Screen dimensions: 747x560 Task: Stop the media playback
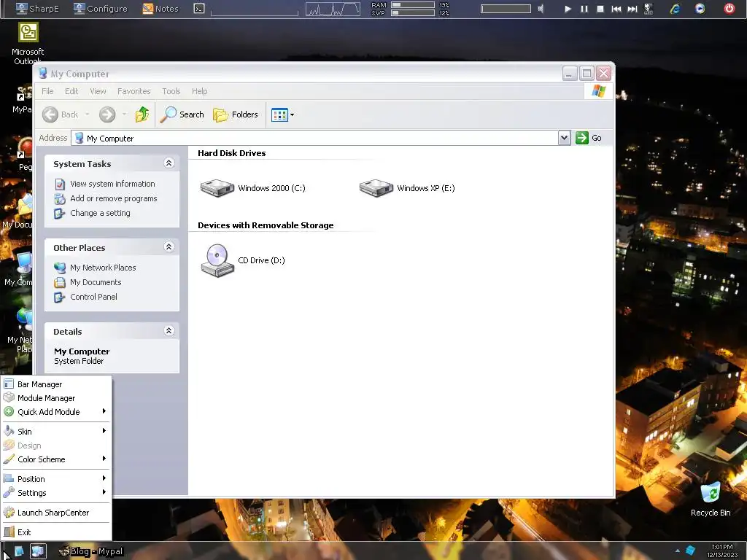pos(600,9)
